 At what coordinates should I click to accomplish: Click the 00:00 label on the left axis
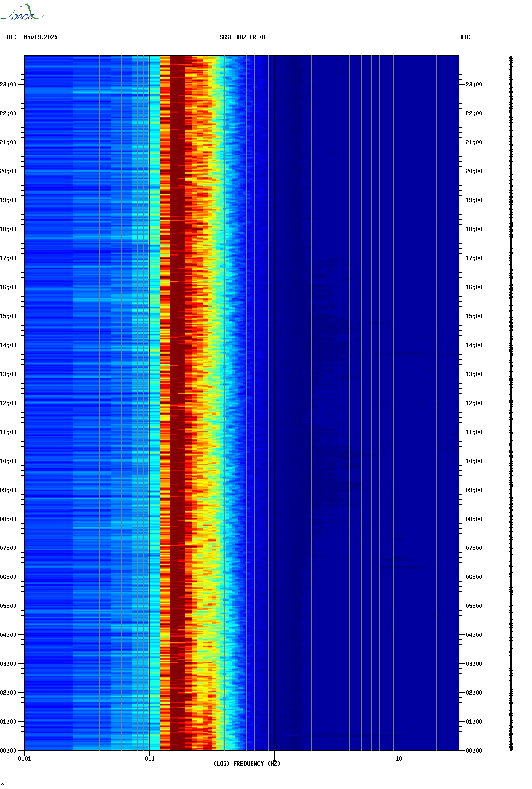pos(9,751)
